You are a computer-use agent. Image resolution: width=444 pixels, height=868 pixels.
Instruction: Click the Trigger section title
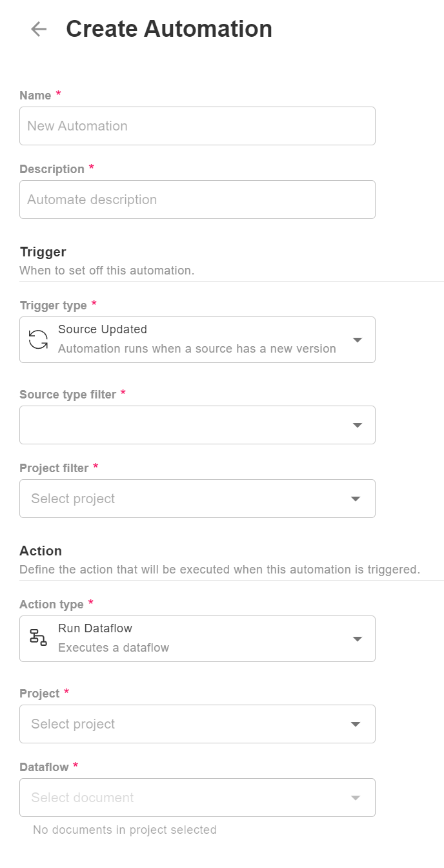tap(43, 252)
